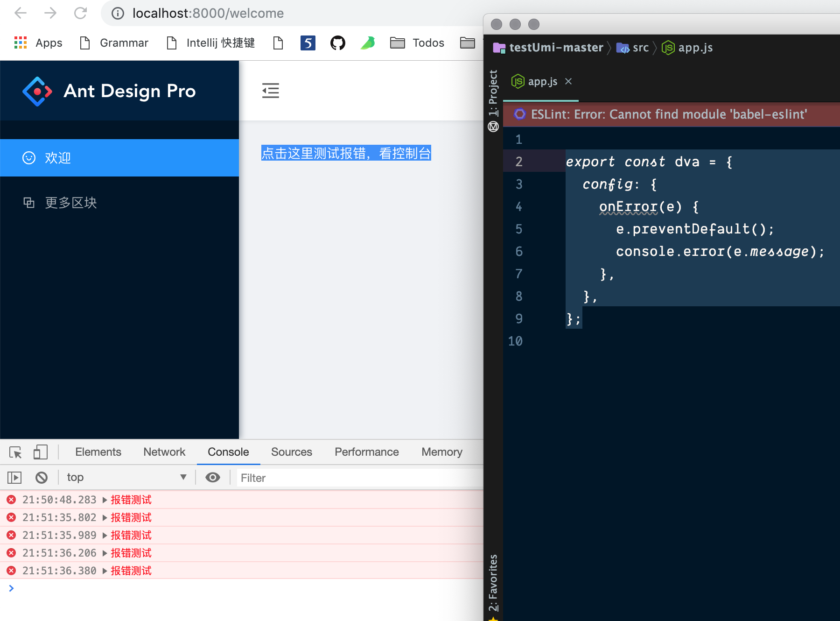Image resolution: width=840 pixels, height=621 pixels.
Task: Collapse the sidebar with the menu fold icon
Action: click(x=271, y=91)
